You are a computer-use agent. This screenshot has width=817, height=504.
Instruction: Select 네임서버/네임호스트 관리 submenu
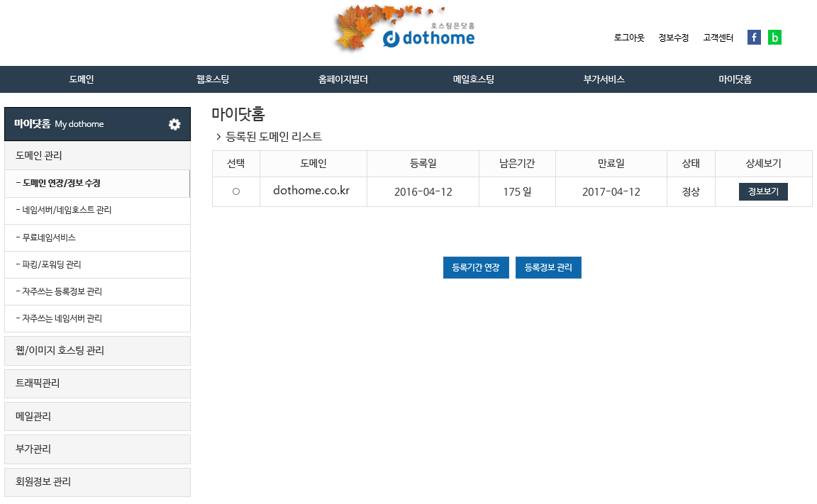[x=97, y=211]
